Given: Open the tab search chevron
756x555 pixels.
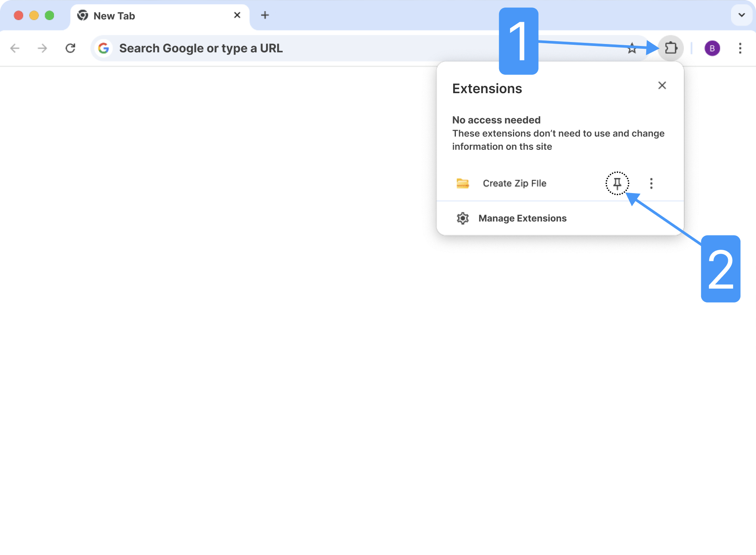Looking at the screenshot, I should pos(742,15).
